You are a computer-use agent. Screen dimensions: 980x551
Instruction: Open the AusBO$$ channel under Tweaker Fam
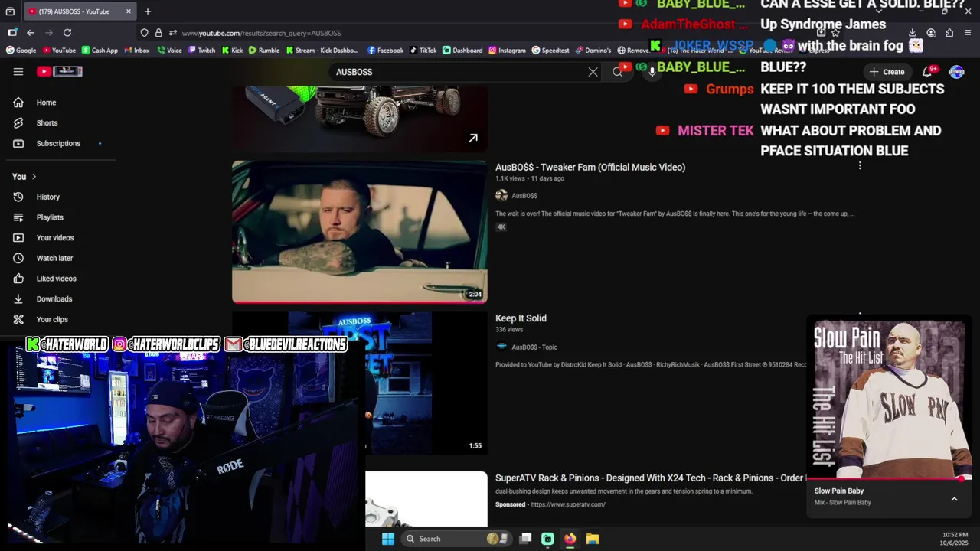pyautogui.click(x=524, y=196)
